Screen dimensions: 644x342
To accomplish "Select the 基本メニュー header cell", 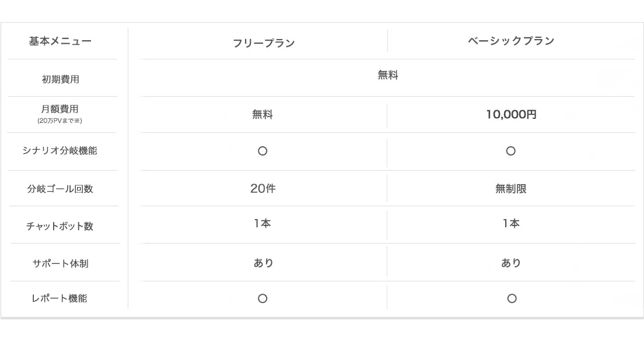I will coord(60,41).
